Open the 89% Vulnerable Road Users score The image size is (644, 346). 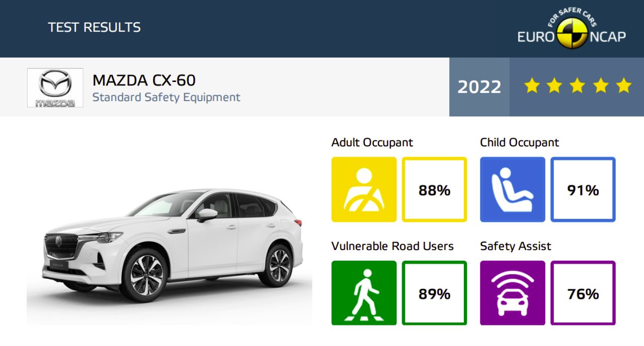pyautogui.click(x=435, y=293)
